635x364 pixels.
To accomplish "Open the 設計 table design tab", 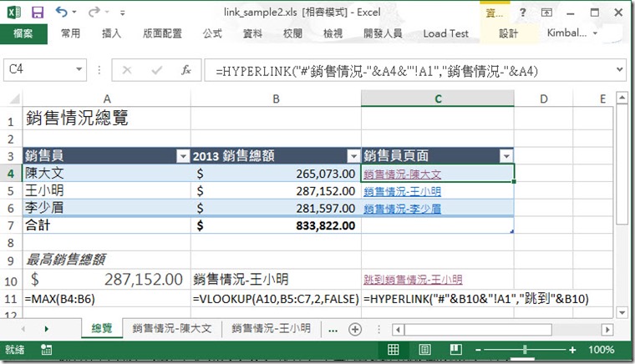I will tap(508, 33).
